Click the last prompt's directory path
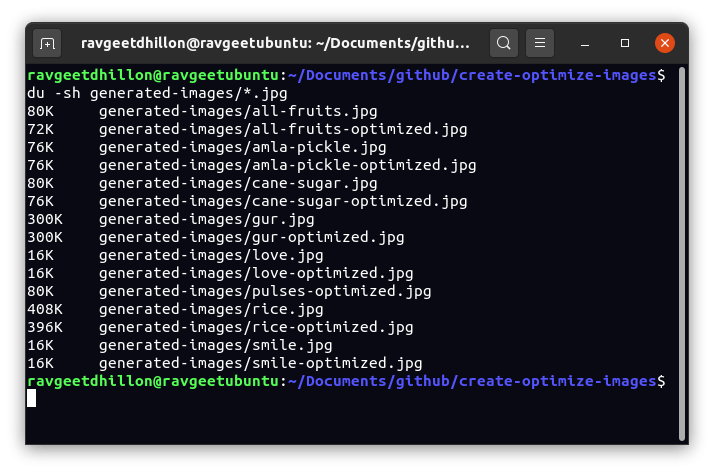 (473, 381)
